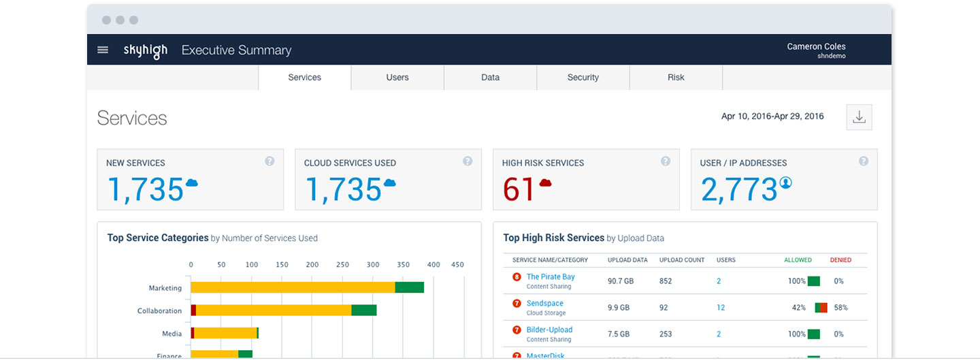Open the Security tab
980x363 pixels.
(583, 78)
